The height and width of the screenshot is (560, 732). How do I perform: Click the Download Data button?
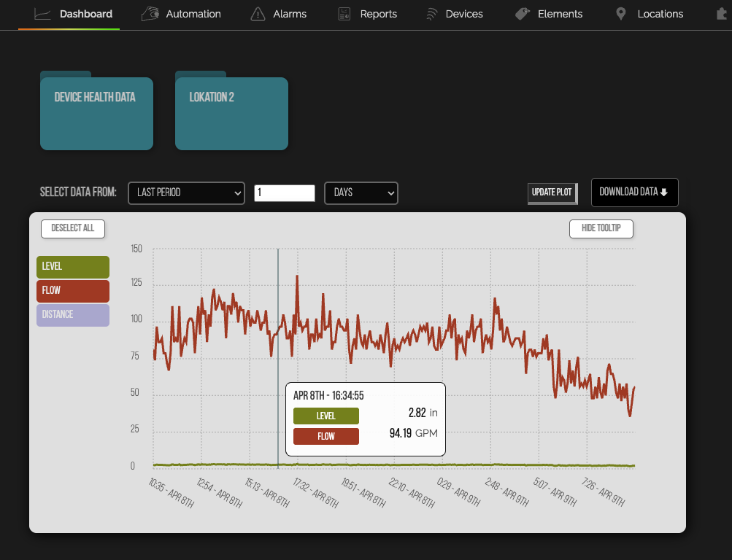[634, 192]
